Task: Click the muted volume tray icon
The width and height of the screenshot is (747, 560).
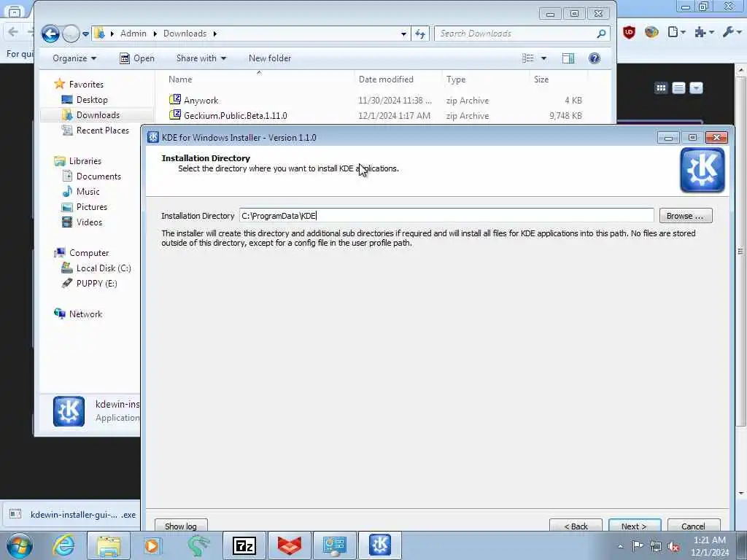Action: 673,547
